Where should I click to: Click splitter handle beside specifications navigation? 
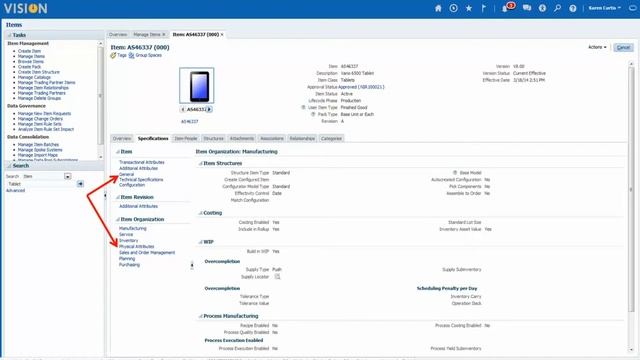click(192, 266)
